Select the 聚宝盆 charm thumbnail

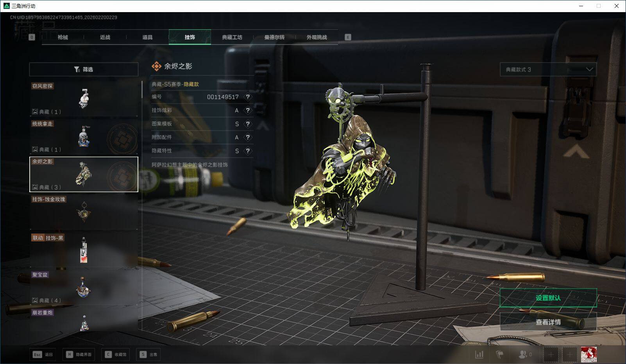coord(84,288)
